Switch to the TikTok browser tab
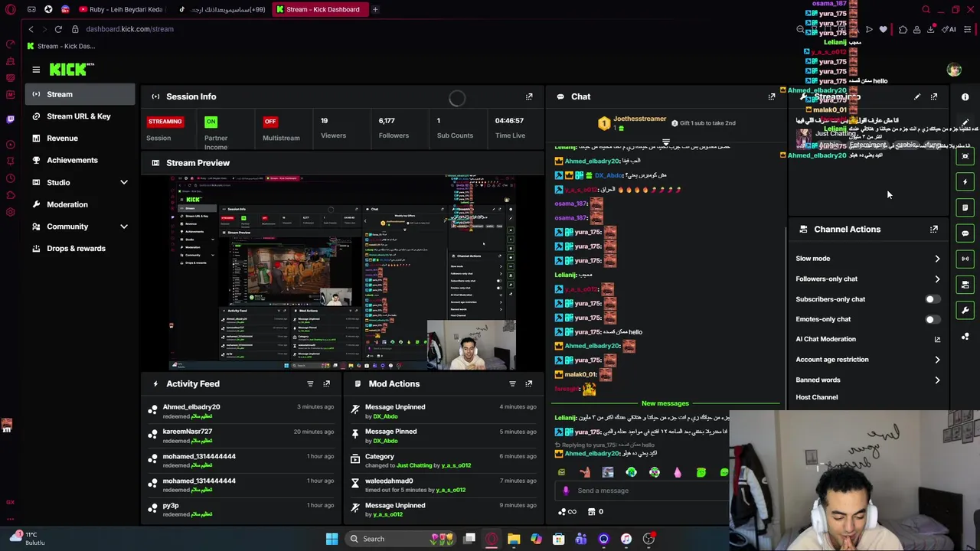This screenshot has height=551, width=980. coord(222,9)
